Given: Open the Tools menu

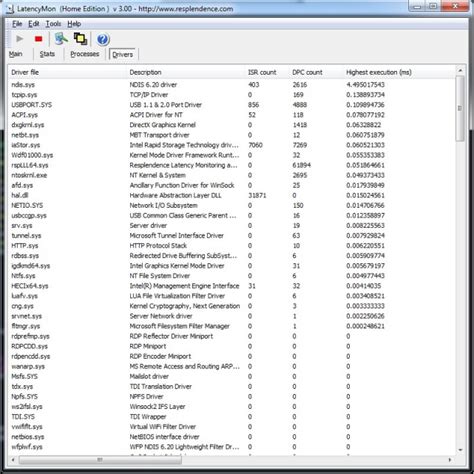Looking at the screenshot, I should click(53, 24).
